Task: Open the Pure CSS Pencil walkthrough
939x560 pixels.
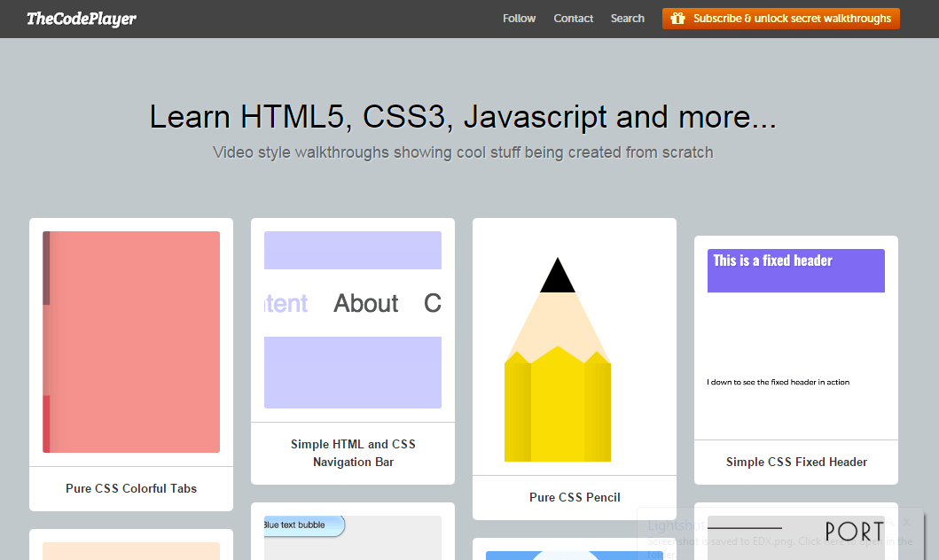Action: [574, 497]
